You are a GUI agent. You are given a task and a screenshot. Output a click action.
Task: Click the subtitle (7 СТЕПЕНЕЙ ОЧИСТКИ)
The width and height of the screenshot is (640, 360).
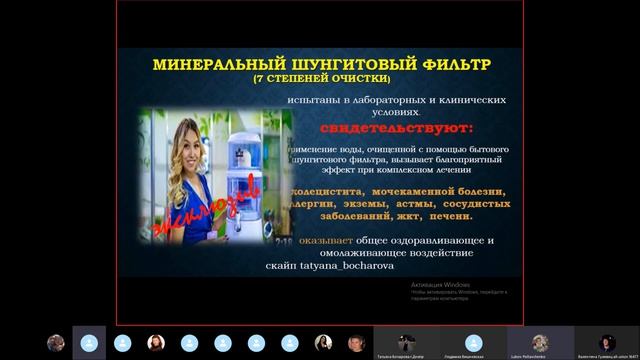(x=322, y=78)
